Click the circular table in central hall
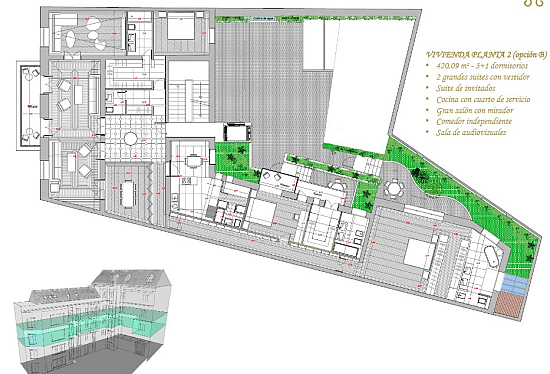 [x=130, y=138]
